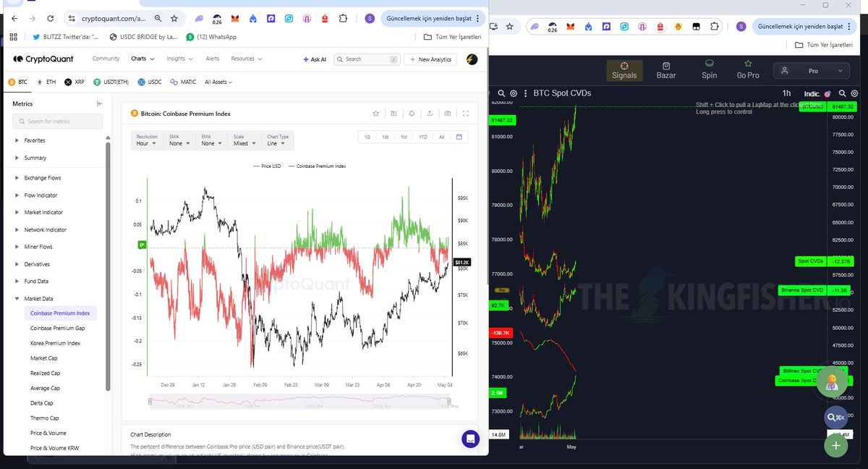This screenshot has width=868, height=469.
Task: Click the Metrics sidebar vertical scrollbar
Action: 109,266
